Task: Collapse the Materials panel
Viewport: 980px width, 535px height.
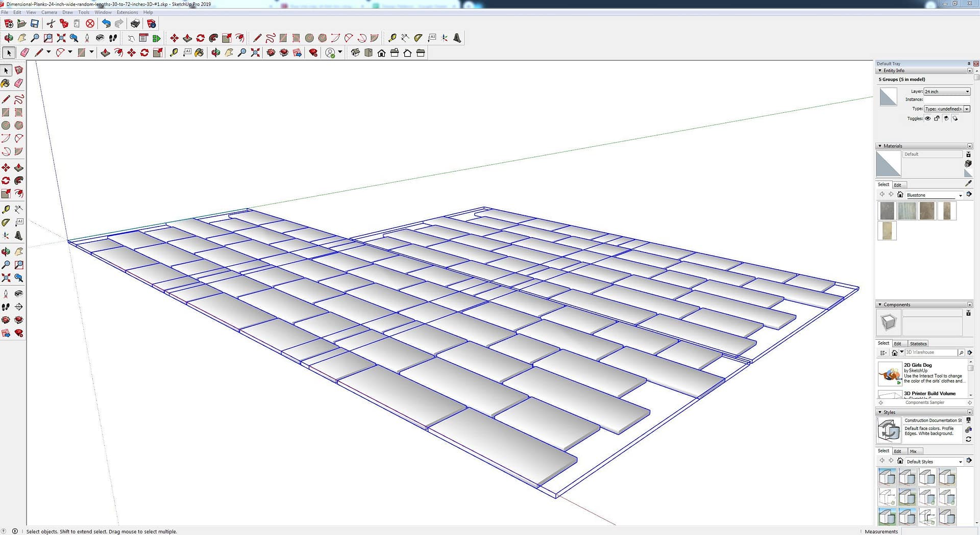Action: tap(880, 146)
